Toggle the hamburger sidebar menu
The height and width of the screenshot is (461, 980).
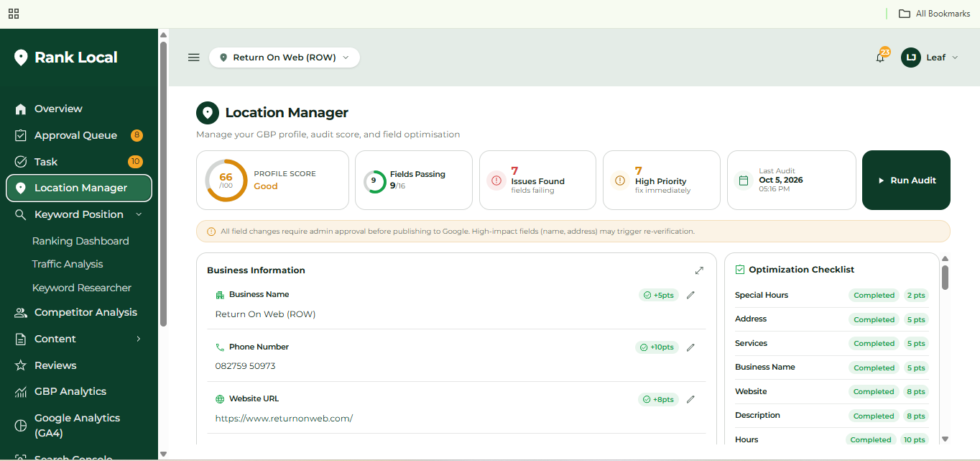click(x=193, y=58)
